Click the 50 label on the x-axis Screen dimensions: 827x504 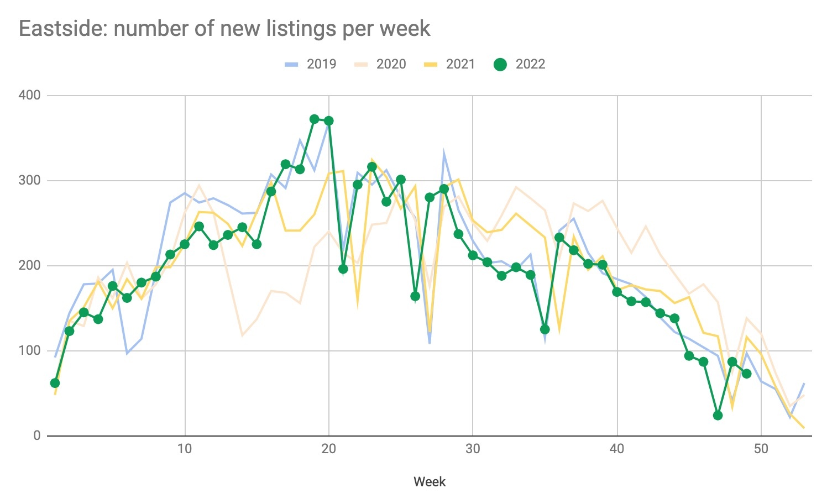pos(761,449)
